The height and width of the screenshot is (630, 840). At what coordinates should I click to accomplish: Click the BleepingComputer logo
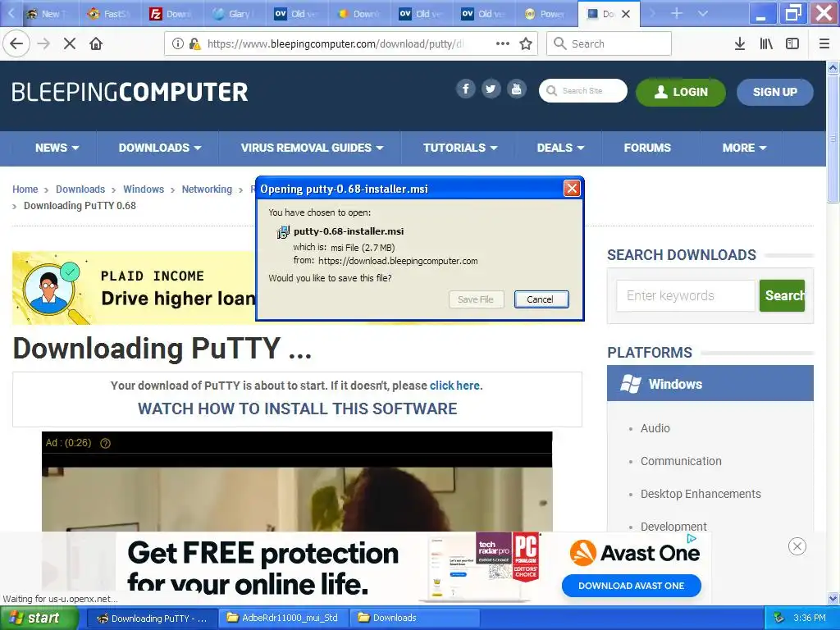pos(130,92)
